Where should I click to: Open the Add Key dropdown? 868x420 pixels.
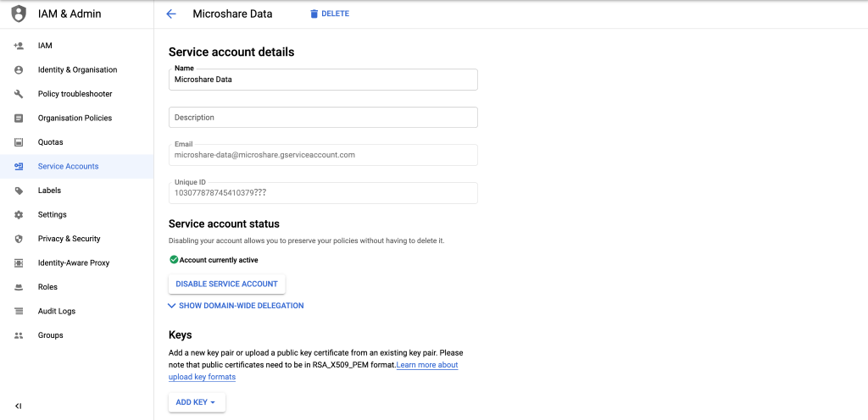[196, 402]
